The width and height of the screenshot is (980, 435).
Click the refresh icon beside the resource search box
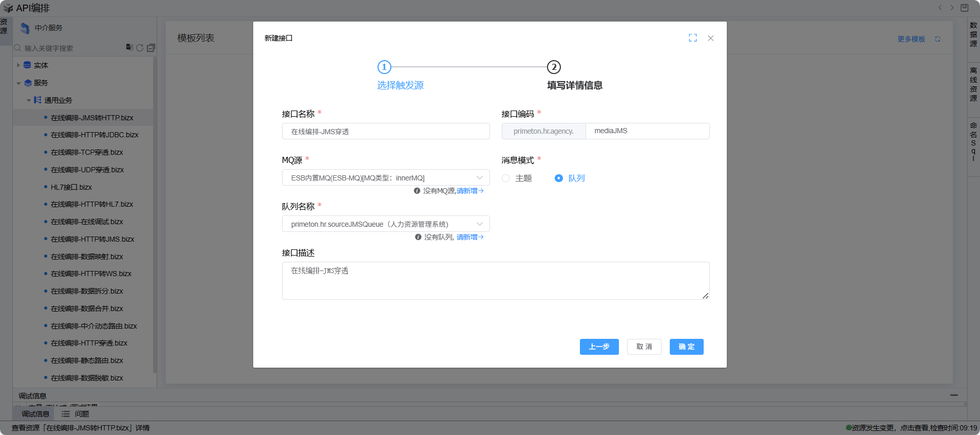pyautogui.click(x=140, y=48)
